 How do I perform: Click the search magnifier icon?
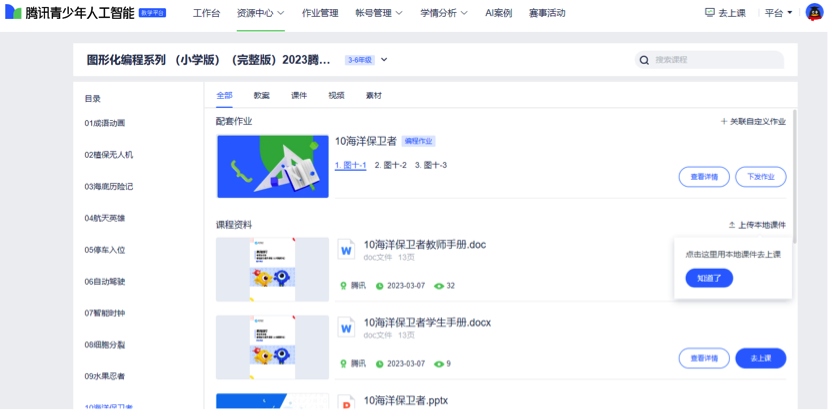point(645,60)
